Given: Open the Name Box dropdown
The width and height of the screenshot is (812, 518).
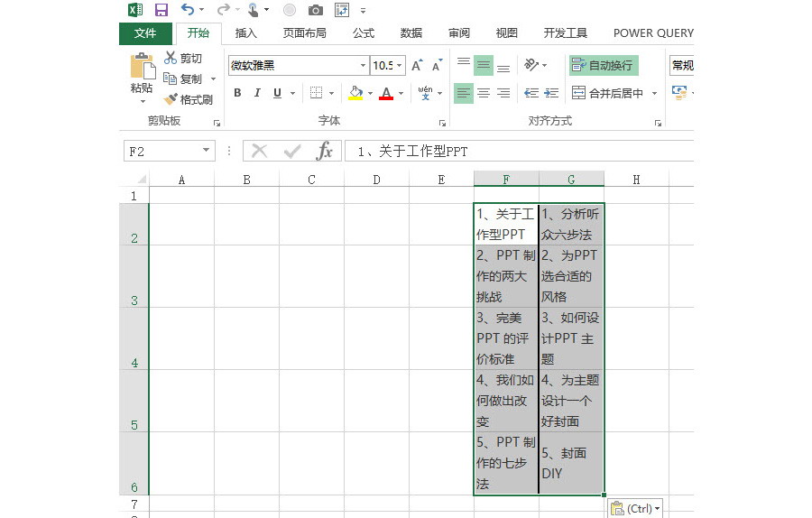Looking at the screenshot, I should (x=206, y=151).
